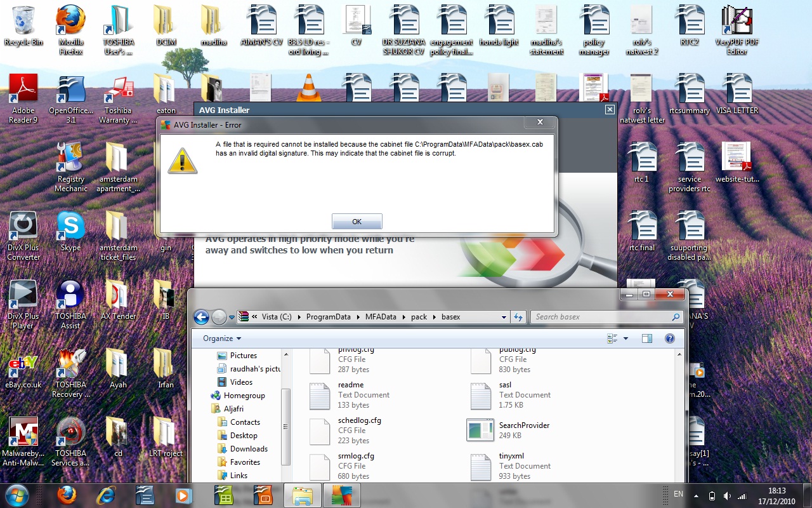Open the Explorer Forward navigation arrow
Screen dimensions: 812x508
click(x=219, y=317)
